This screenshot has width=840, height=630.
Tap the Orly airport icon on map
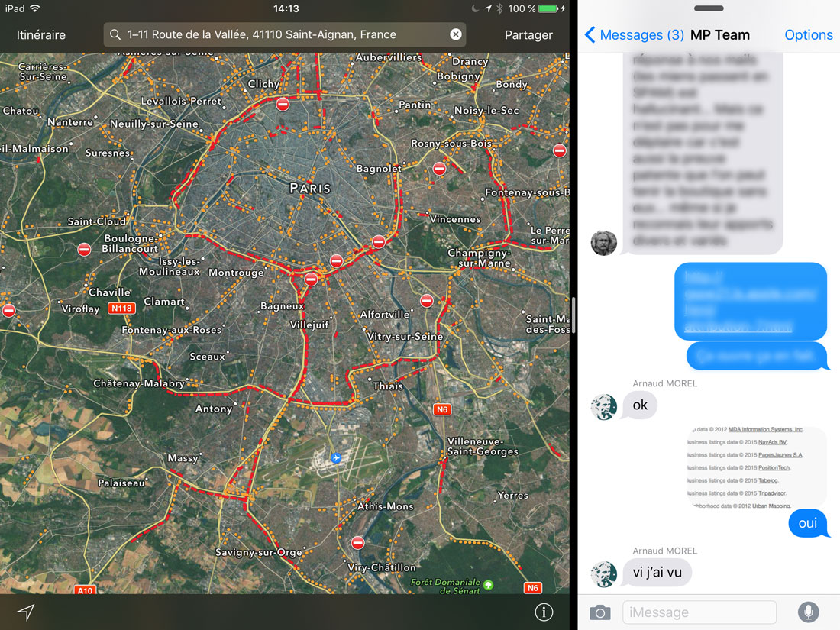tap(336, 457)
